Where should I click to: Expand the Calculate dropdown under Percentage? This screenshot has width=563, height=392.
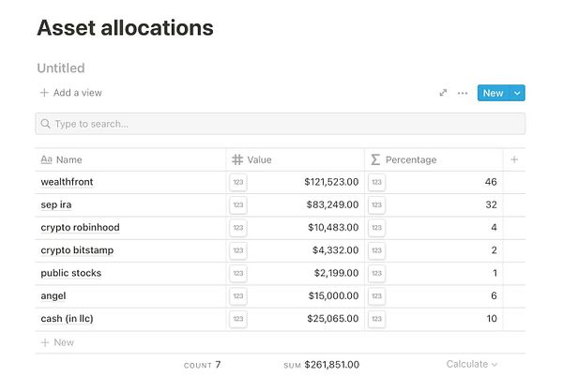[x=472, y=364]
